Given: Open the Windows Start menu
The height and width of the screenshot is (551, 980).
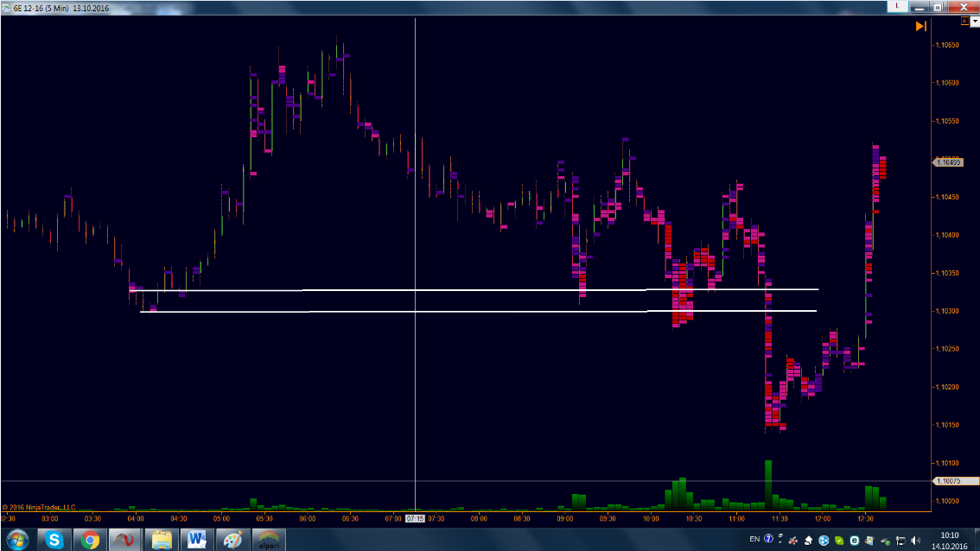Looking at the screenshot, I should point(17,540).
